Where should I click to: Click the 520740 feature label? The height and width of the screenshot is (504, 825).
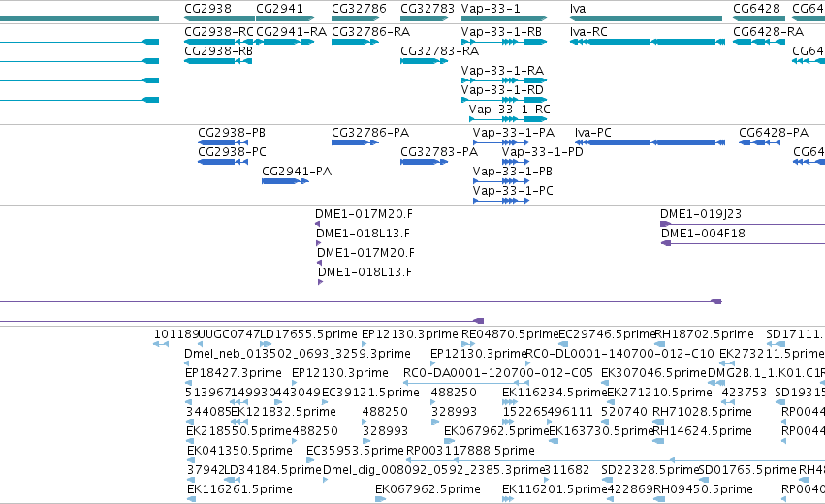pyautogui.click(x=624, y=412)
